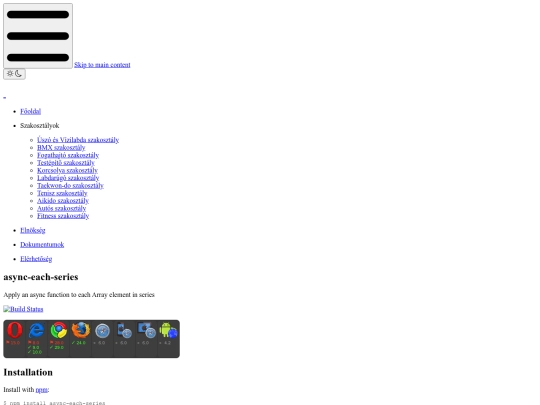Open Fitness szakosztály link
This screenshot has width=540, height=405.
click(x=63, y=216)
